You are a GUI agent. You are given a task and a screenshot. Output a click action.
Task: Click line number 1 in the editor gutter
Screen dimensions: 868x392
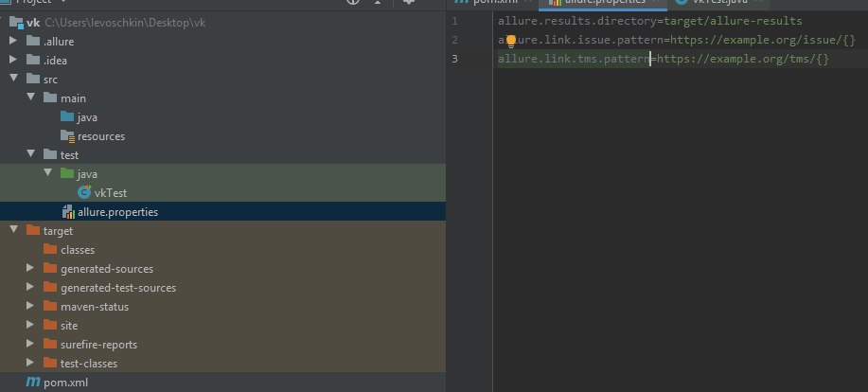tap(454, 21)
